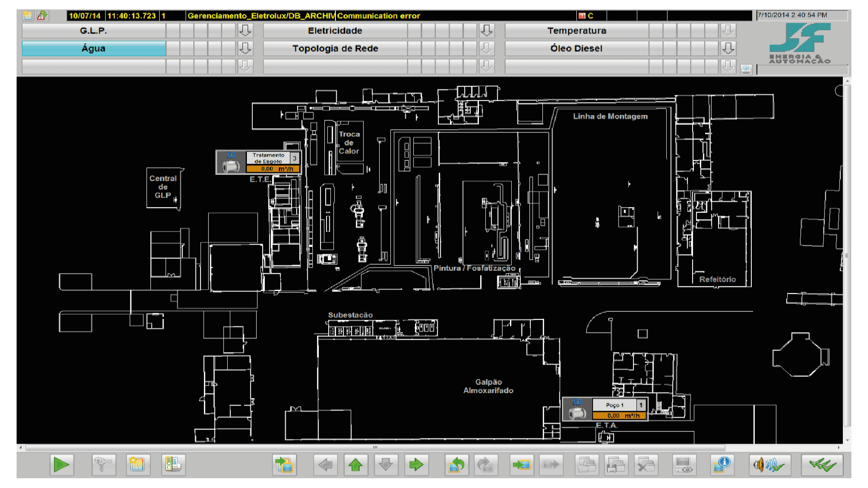Click the horn alarm acknowledge icon
868x488 pixels.
point(770,465)
